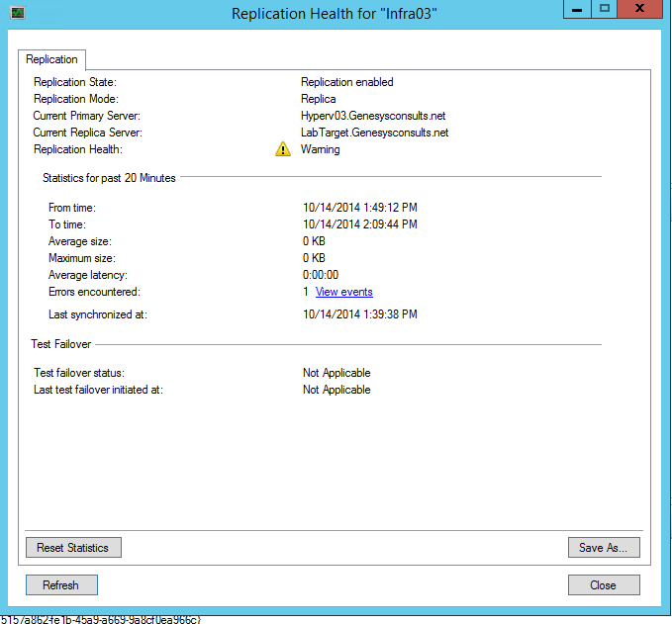Click the Last synchronized at timestamp value
The image size is (672, 624).
pyautogui.click(x=359, y=314)
